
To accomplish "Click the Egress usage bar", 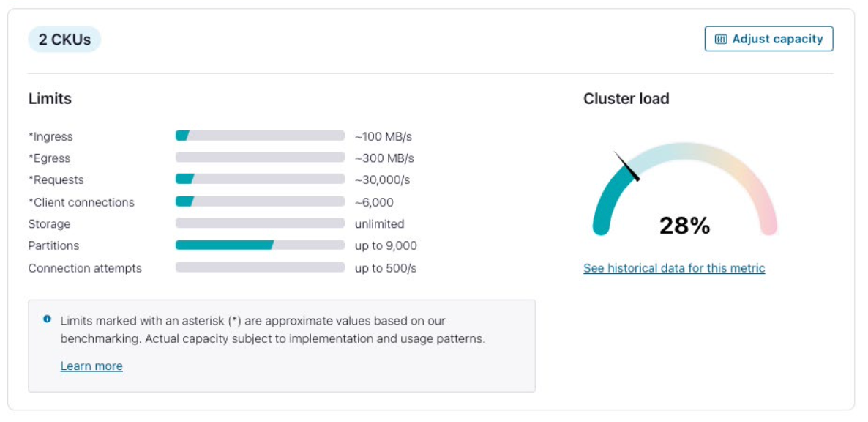I will (x=260, y=158).
